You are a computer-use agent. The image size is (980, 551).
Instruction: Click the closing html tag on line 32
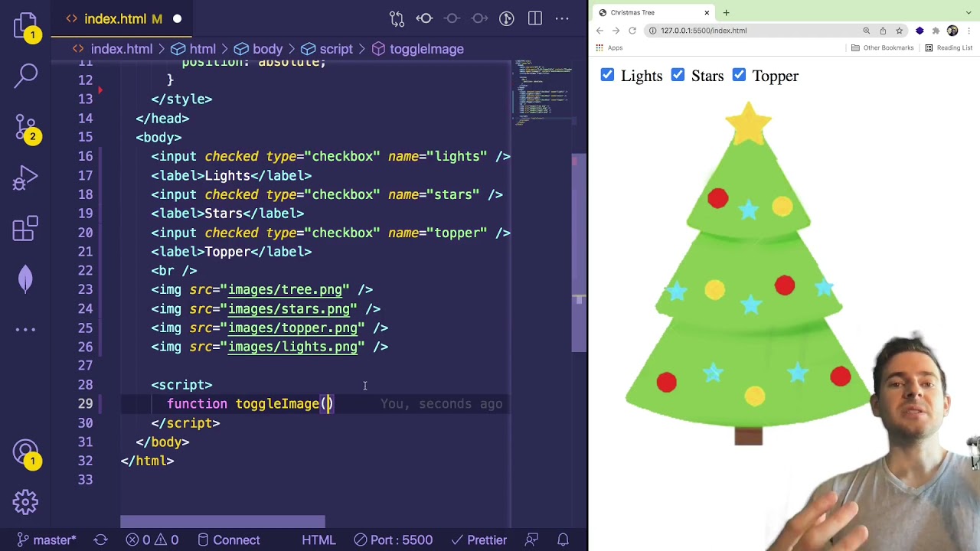click(147, 461)
